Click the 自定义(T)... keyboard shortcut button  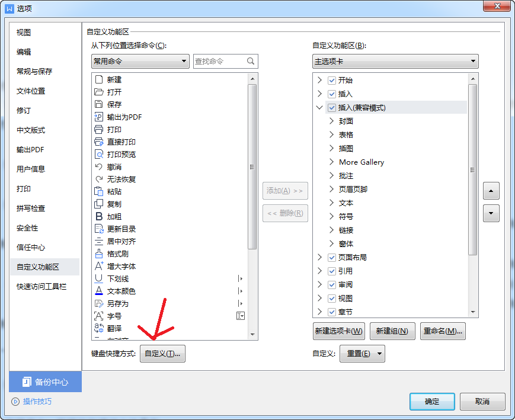pyautogui.click(x=162, y=354)
